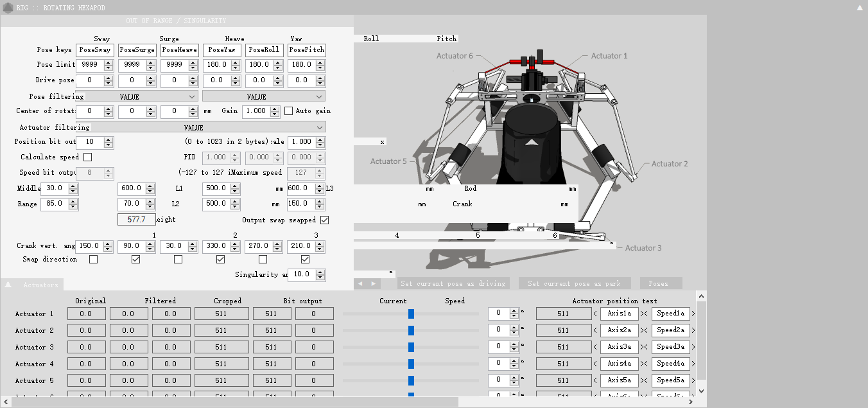
Task: Click the actuator list scroll-down arrow
Action: (701, 390)
